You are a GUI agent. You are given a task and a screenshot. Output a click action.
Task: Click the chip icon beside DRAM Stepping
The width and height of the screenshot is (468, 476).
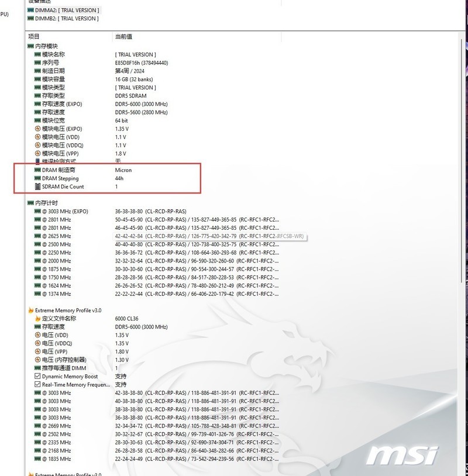coord(37,178)
